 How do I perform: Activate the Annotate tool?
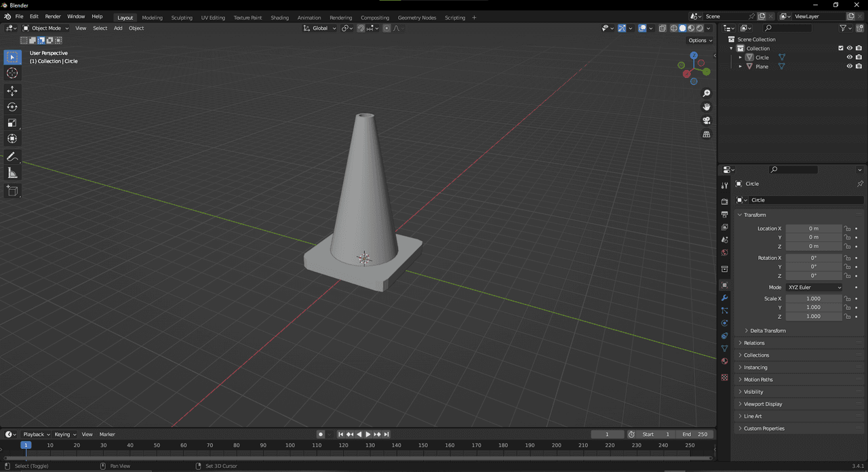[12, 157]
